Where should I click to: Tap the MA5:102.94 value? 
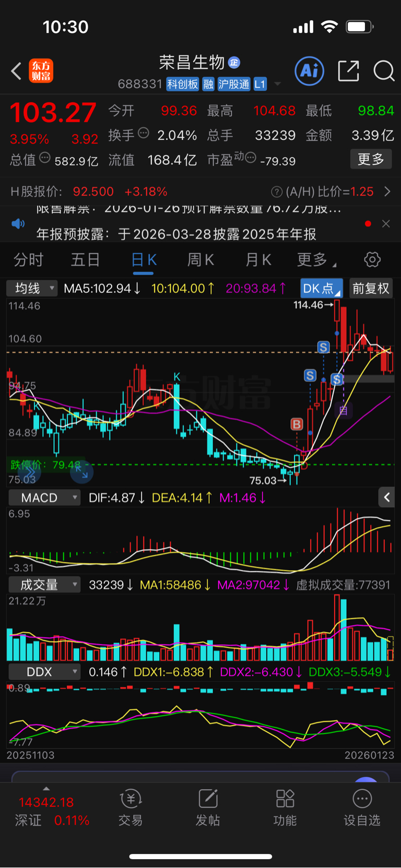pyautogui.click(x=102, y=288)
